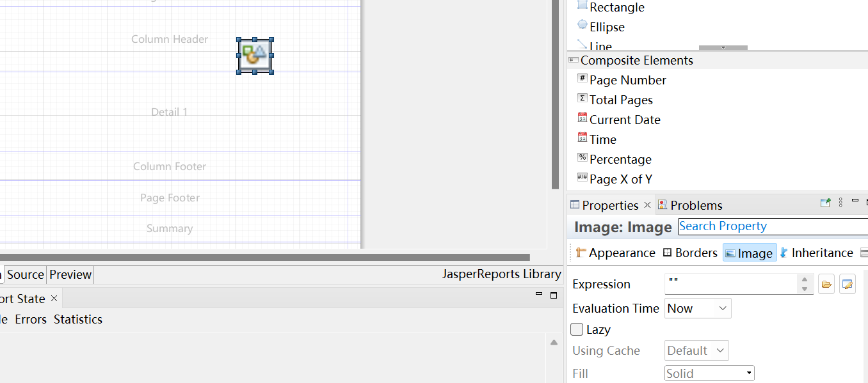Viewport: 868px width, 383px height.
Task: Open the Inheritance properties section
Action: coord(817,253)
